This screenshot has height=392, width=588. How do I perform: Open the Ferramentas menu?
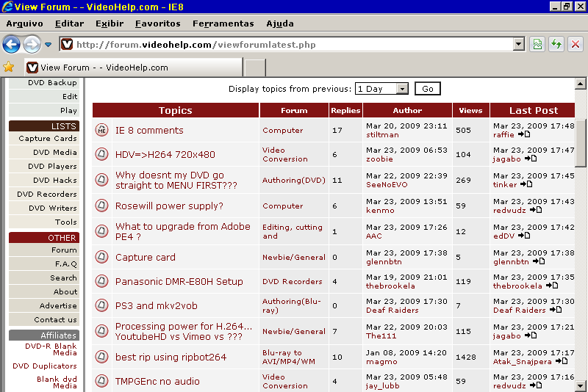point(223,23)
